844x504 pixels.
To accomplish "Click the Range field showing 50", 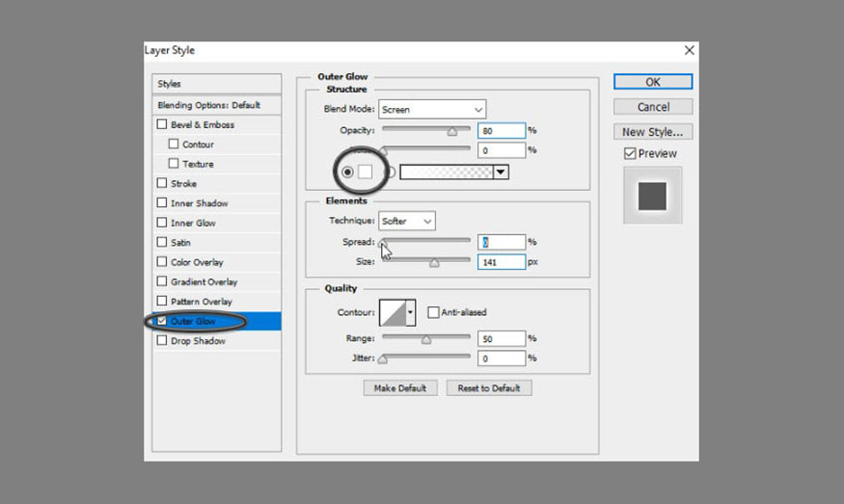I will tap(502, 338).
